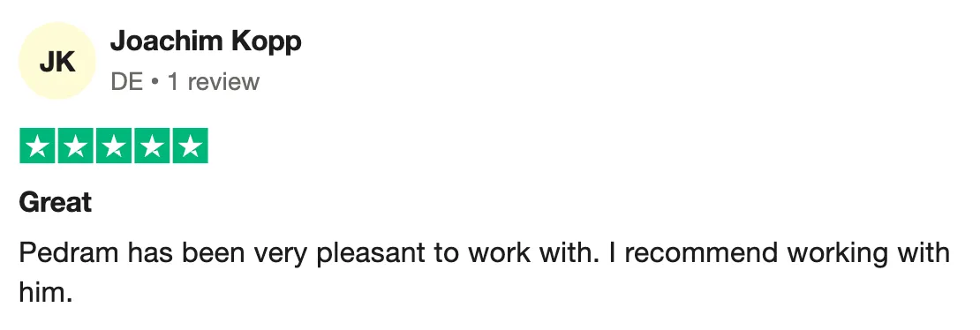The width and height of the screenshot is (980, 330).
Task: Click the surname Kopp in reviewer name
Action: pyautogui.click(x=267, y=43)
